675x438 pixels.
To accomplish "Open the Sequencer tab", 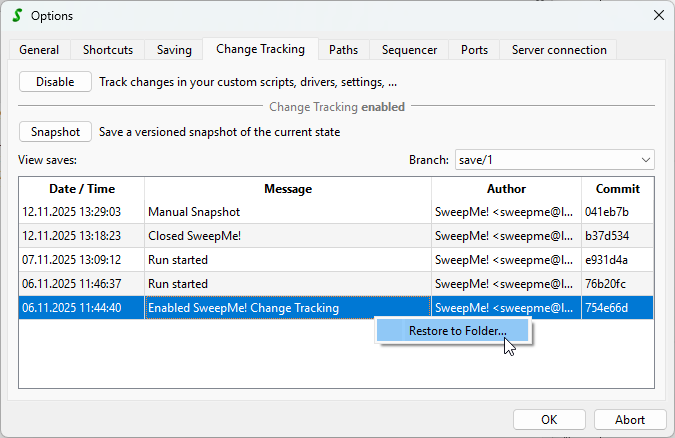I will pyautogui.click(x=409, y=50).
